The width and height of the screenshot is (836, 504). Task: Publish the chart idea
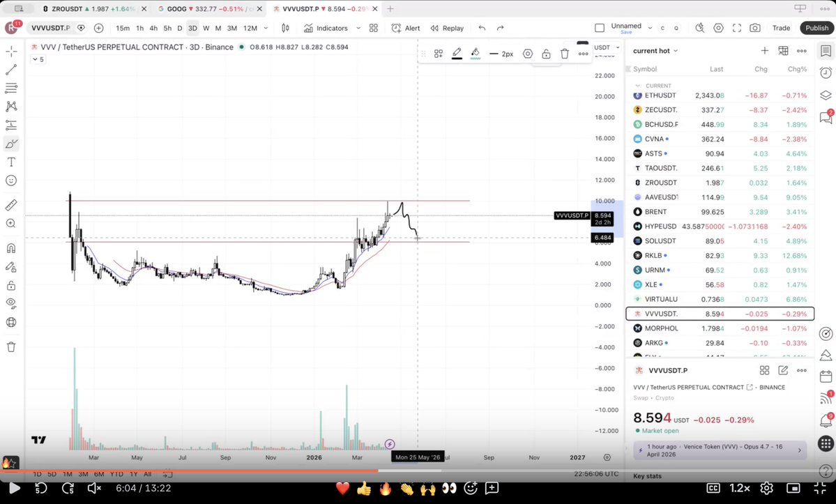coord(816,28)
